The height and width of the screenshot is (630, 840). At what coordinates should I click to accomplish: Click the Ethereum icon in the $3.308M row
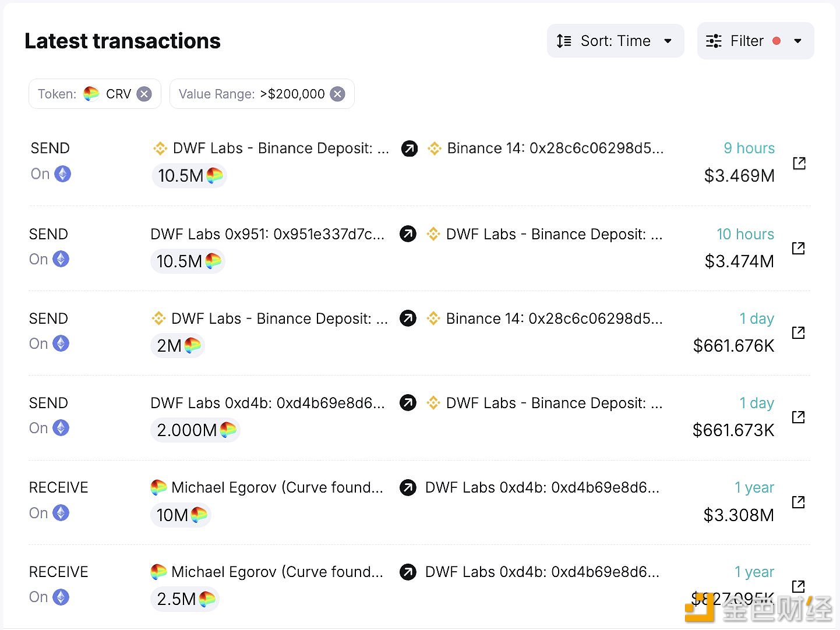[x=61, y=513]
